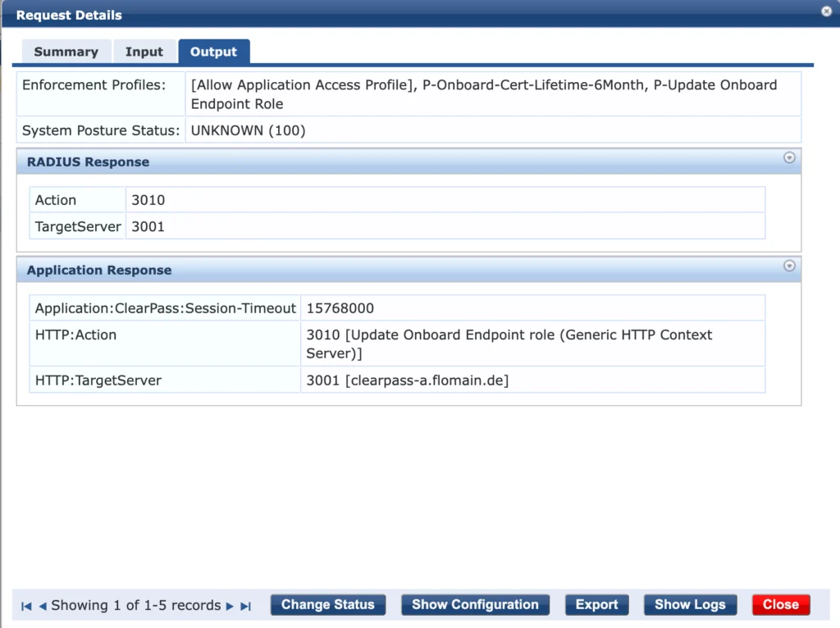This screenshot has height=628, width=840.
Task: Open Show Configuration for this request
Action: point(475,604)
